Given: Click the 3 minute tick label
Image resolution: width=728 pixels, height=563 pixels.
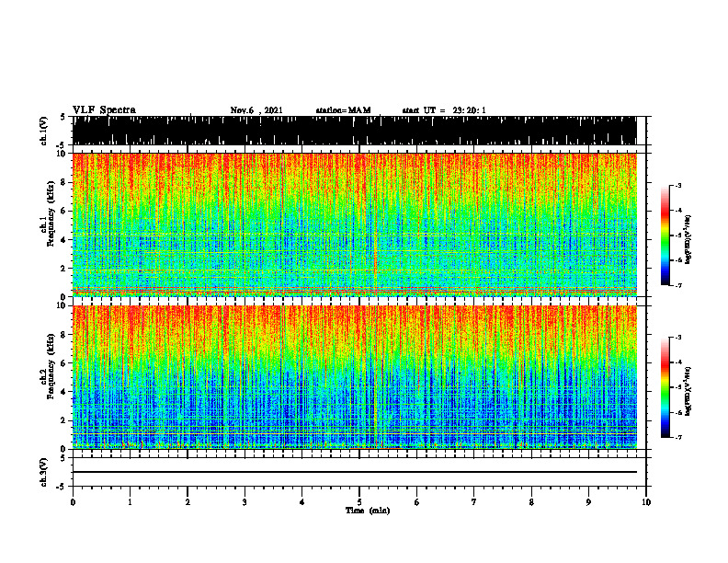Looking at the screenshot, I should coord(245,502).
